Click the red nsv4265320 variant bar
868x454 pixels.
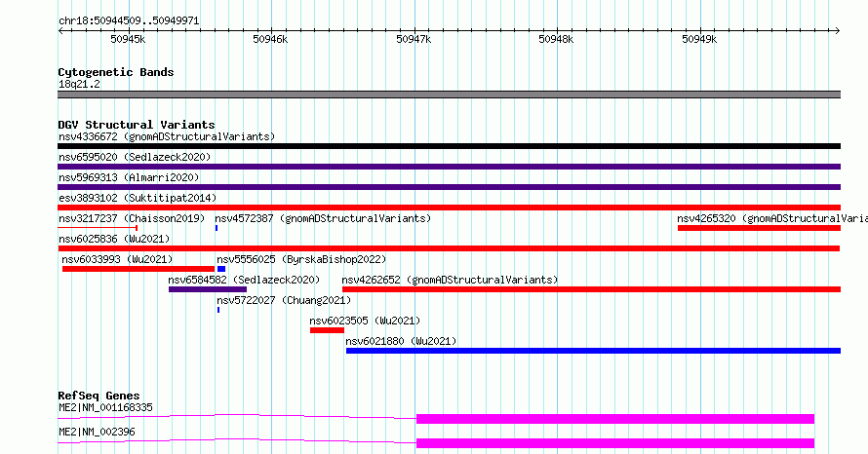(x=759, y=228)
